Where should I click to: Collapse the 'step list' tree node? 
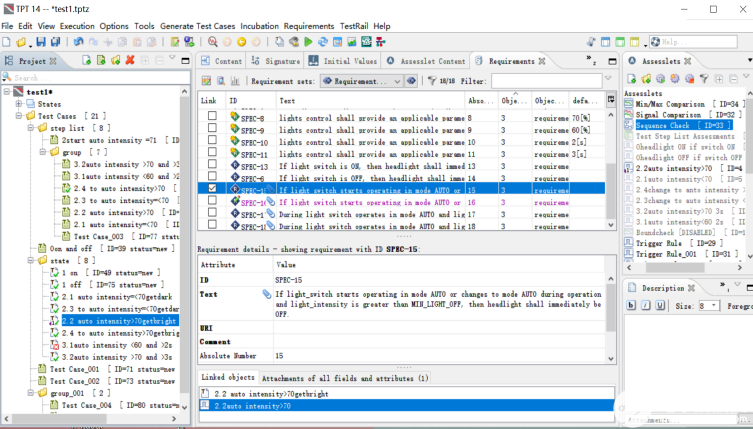coord(29,128)
